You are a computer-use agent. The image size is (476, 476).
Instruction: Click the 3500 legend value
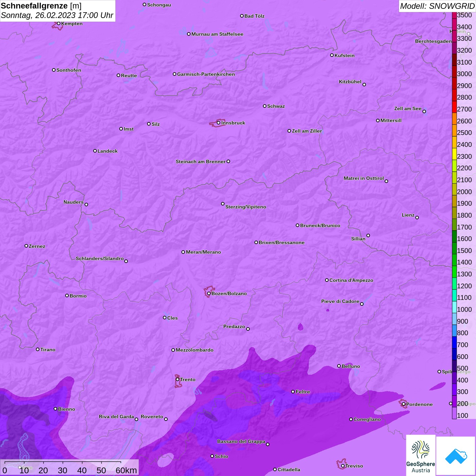464,15
